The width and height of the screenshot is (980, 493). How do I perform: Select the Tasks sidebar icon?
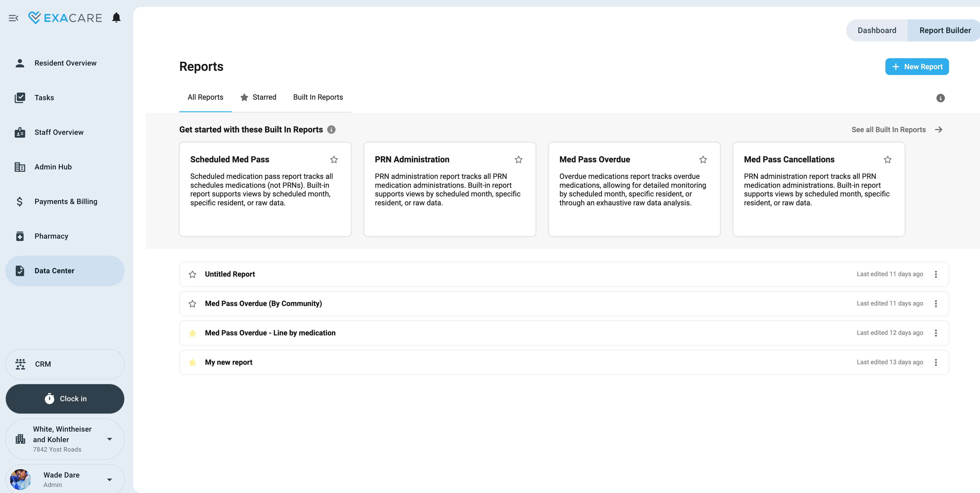pos(20,97)
